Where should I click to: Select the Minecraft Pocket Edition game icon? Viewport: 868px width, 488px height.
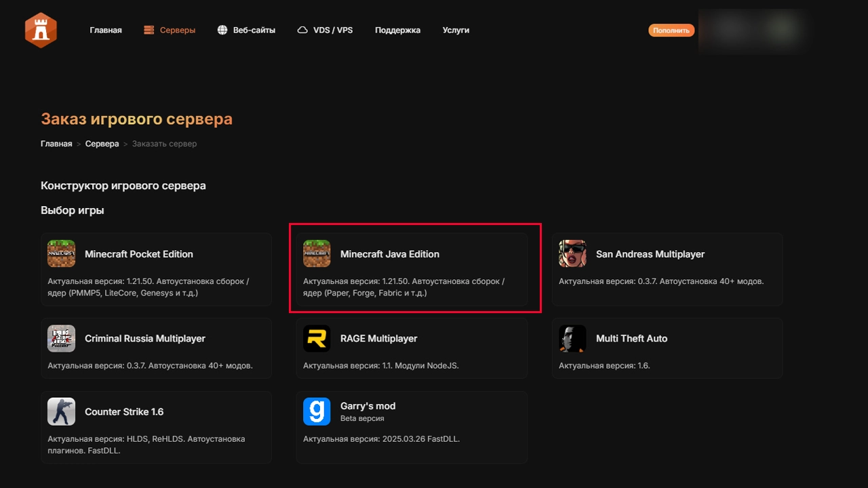coord(61,253)
